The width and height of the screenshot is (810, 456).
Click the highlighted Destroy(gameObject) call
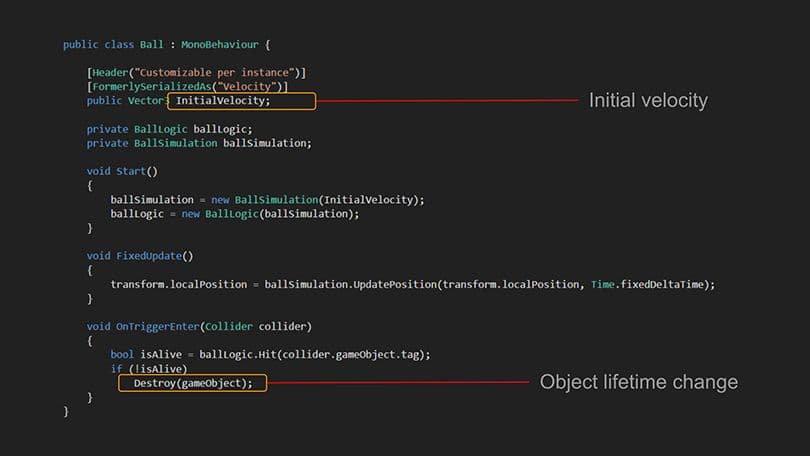pyautogui.click(x=193, y=383)
